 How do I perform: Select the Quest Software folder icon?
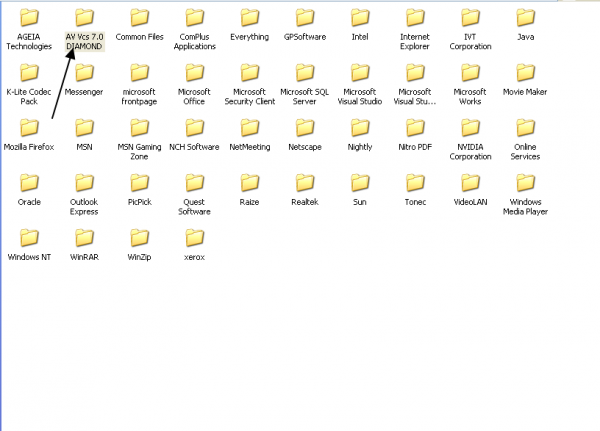194,183
